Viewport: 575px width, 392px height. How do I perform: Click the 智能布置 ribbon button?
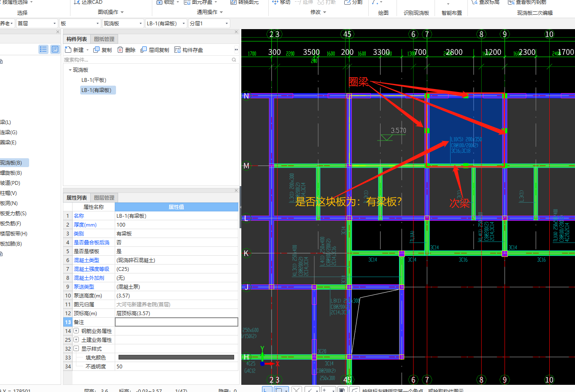[452, 13]
